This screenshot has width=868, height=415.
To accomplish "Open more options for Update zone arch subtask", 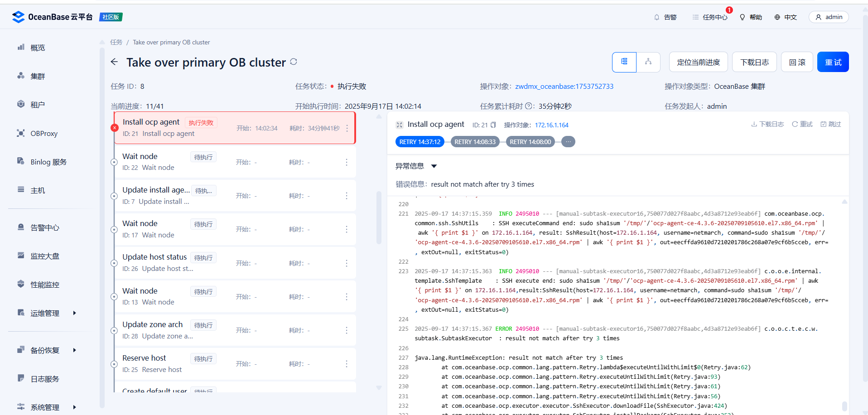I will point(347,330).
